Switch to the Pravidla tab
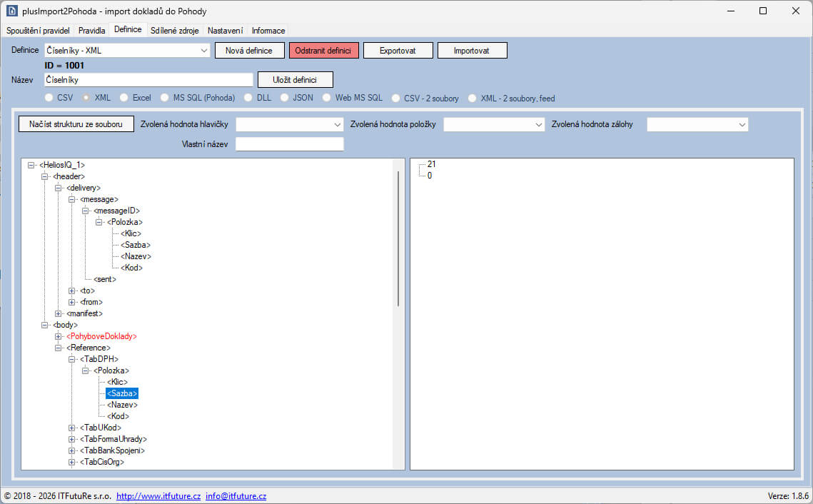Screen dimensions: 813x504 92,31
